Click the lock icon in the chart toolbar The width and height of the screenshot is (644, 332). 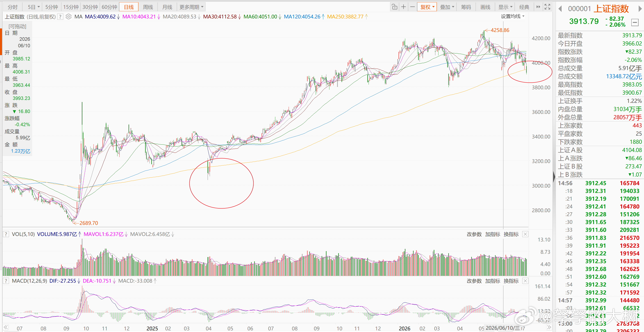[395, 7]
